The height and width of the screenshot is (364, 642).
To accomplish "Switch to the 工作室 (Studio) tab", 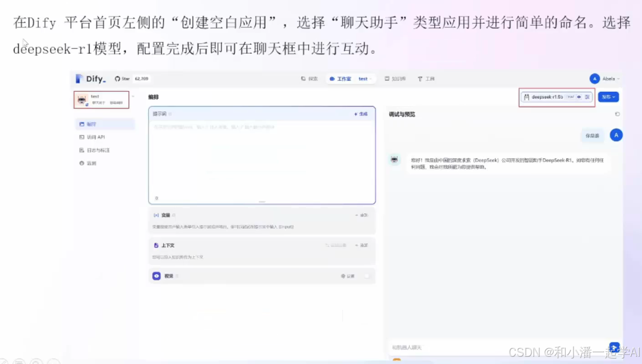I will point(341,79).
